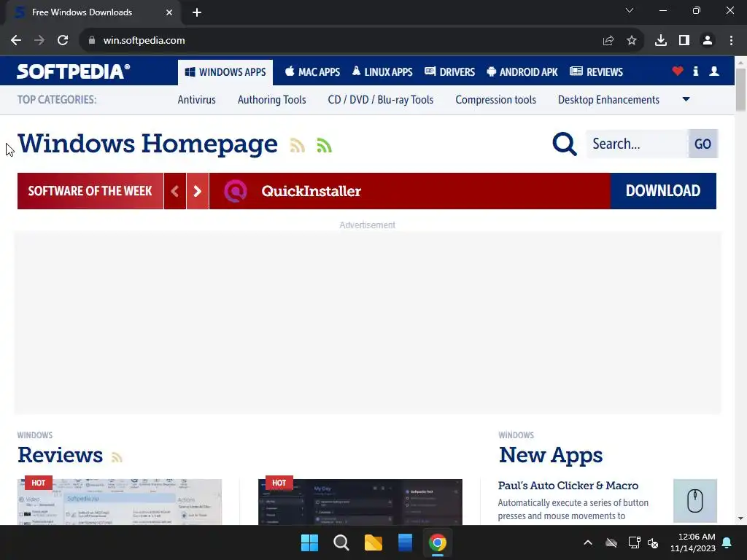
Task: Click the Chrome taskbar icon
Action: [x=438, y=542]
